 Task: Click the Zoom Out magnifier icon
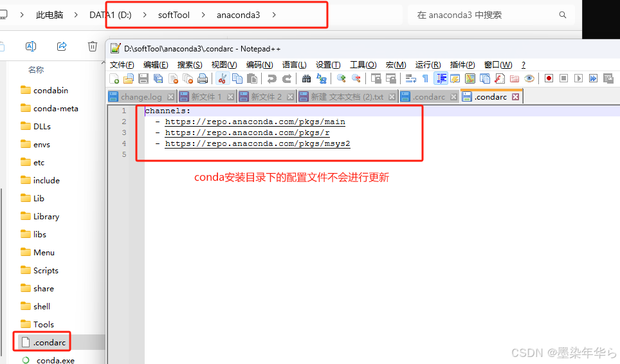coord(356,78)
